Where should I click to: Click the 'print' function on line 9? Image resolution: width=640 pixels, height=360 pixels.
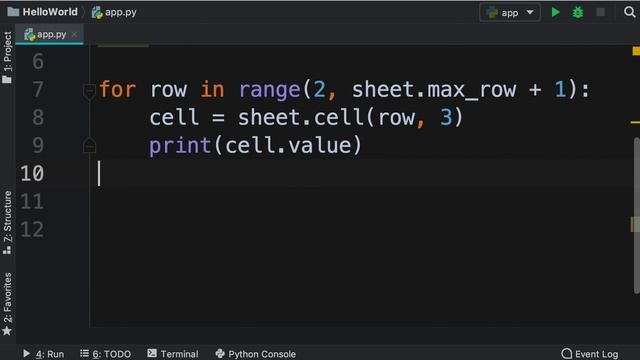[x=180, y=146]
